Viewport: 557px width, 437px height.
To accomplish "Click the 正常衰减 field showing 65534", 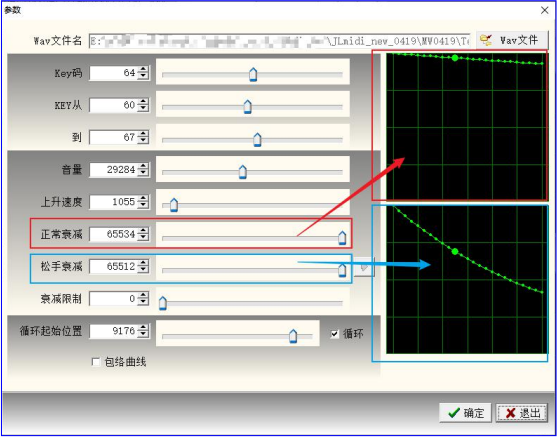I will coord(113,234).
